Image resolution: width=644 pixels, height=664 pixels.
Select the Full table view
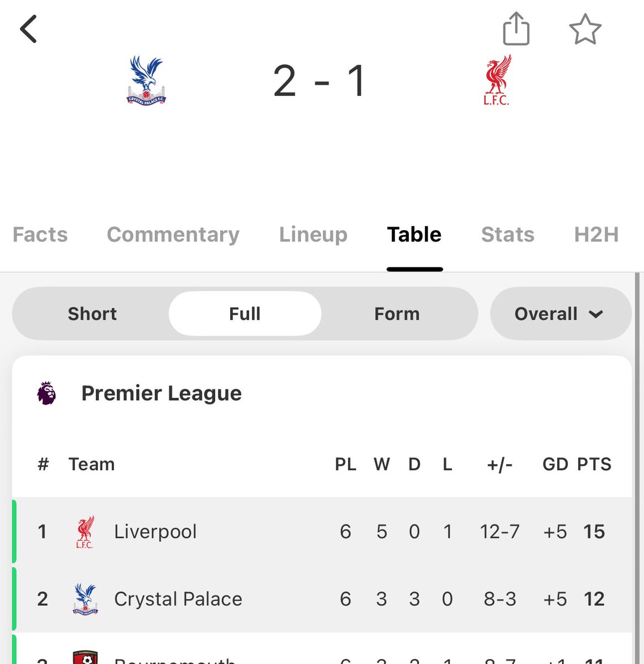[245, 314]
